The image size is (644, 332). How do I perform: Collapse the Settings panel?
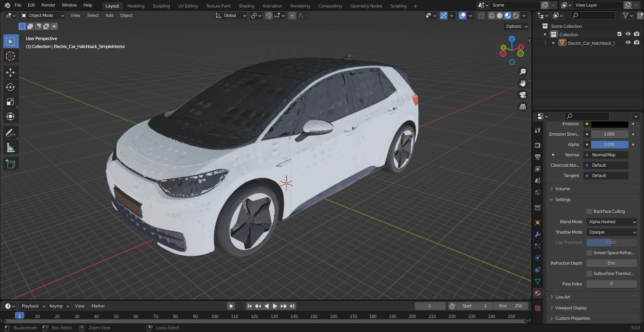(x=593, y=200)
